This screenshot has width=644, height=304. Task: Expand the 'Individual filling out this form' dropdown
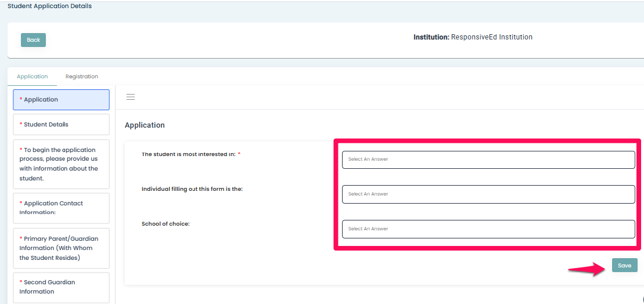click(488, 194)
